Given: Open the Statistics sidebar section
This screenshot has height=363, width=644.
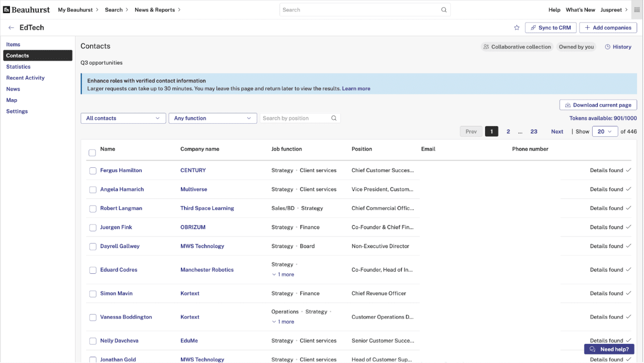Looking at the screenshot, I should (x=18, y=67).
